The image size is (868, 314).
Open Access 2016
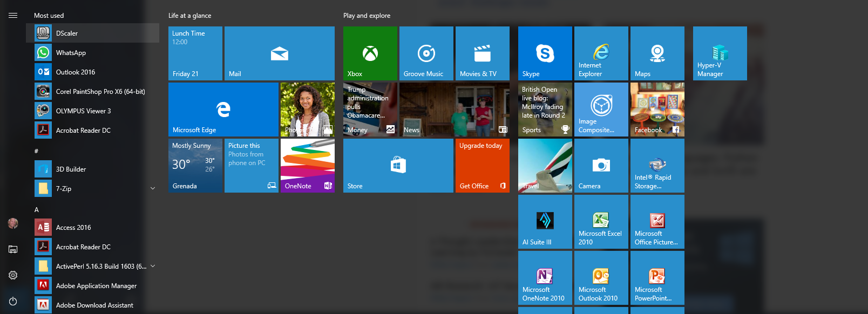pyautogui.click(x=92, y=227)
